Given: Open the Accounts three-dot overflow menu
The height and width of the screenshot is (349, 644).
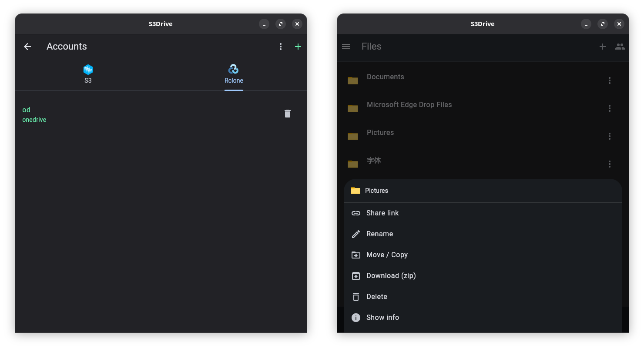Looking at the screenshot, I should 281,47.
